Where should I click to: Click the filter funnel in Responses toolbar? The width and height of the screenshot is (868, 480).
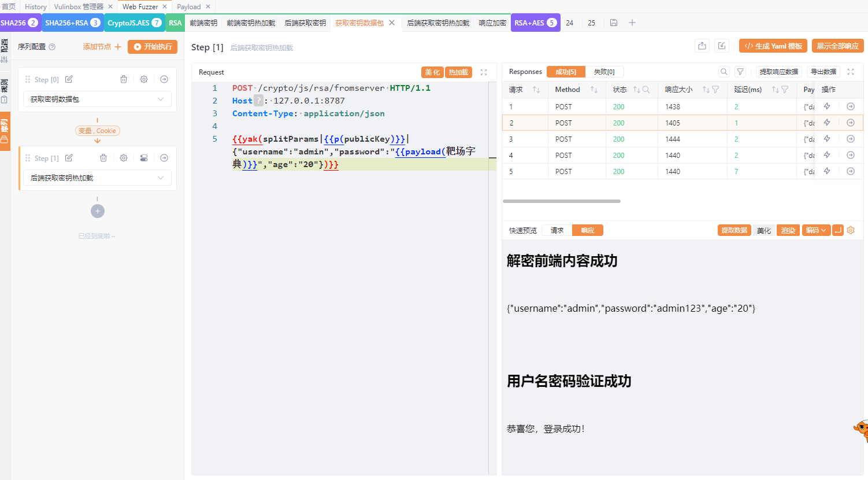click(740, 72)
